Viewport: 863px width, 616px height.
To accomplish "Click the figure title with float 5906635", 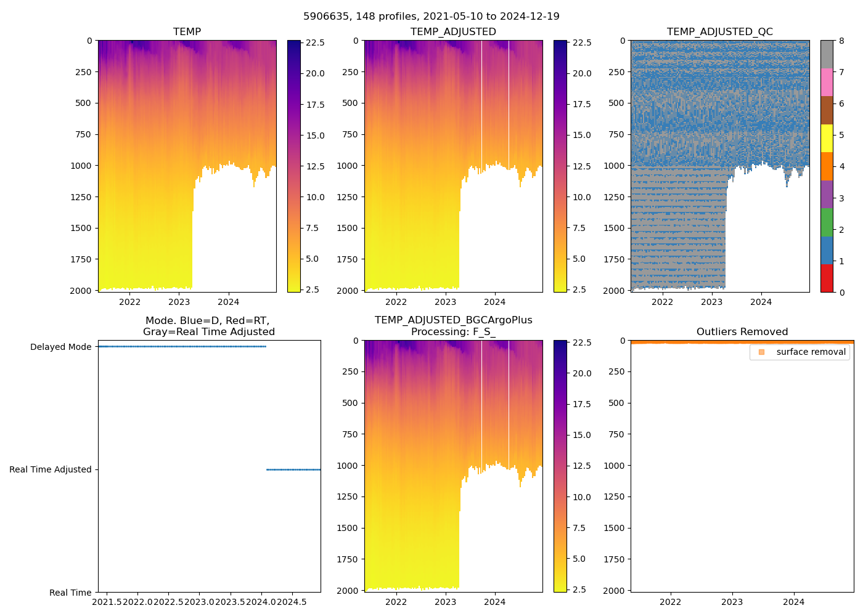I will point(431,17).
